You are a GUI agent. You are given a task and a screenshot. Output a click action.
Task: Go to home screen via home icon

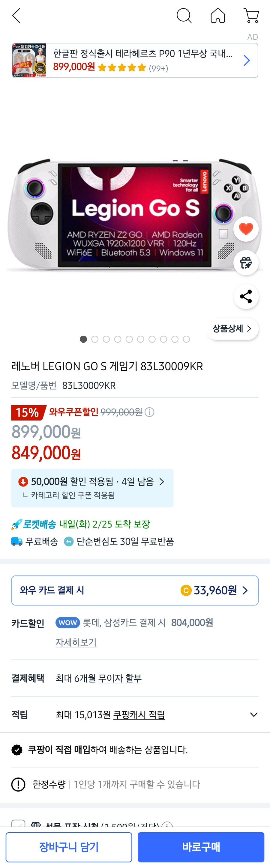[218, 16]
